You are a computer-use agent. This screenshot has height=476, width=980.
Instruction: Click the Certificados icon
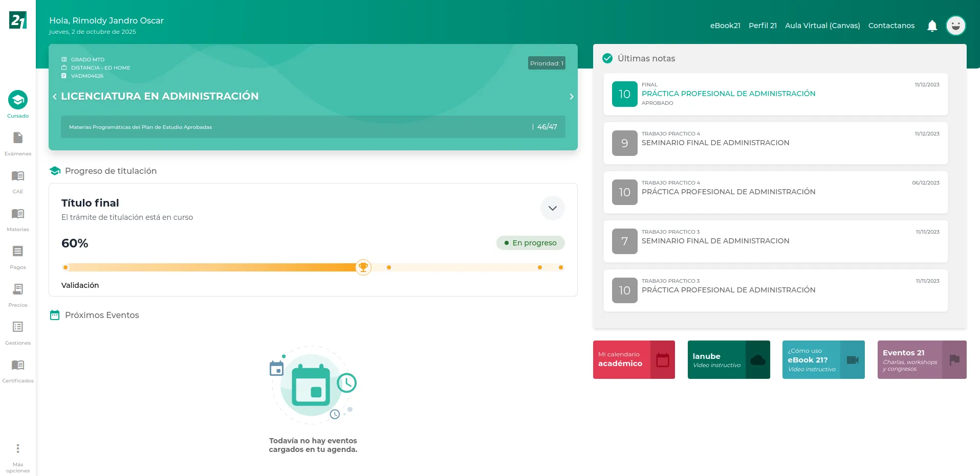(18, 365)
